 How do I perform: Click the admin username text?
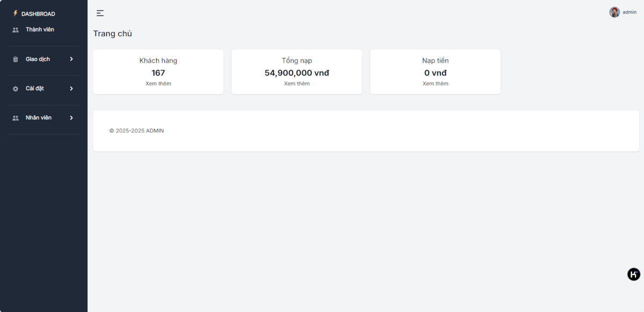pyautogui.click(x=630, y=12)
